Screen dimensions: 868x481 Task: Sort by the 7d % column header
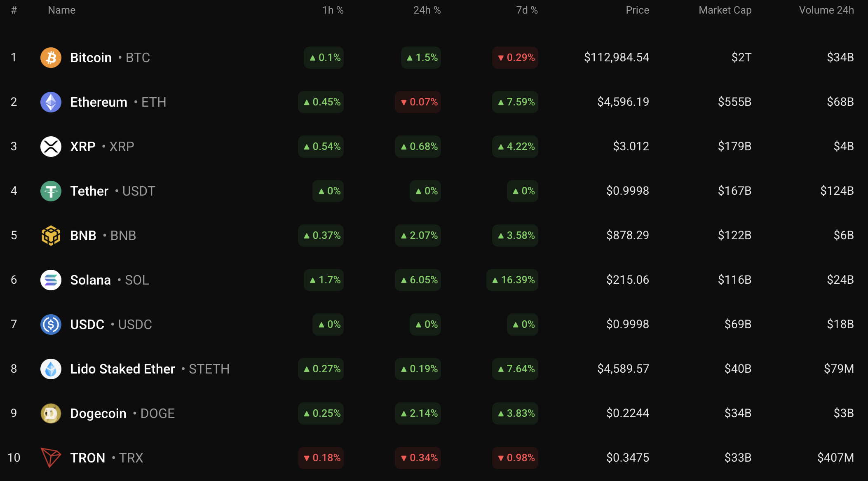[527, 10]
